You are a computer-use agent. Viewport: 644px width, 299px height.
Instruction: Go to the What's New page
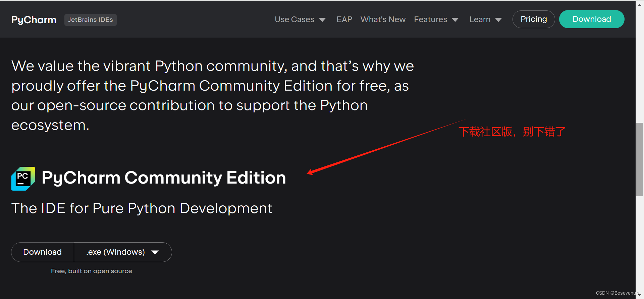click(383, 19)
